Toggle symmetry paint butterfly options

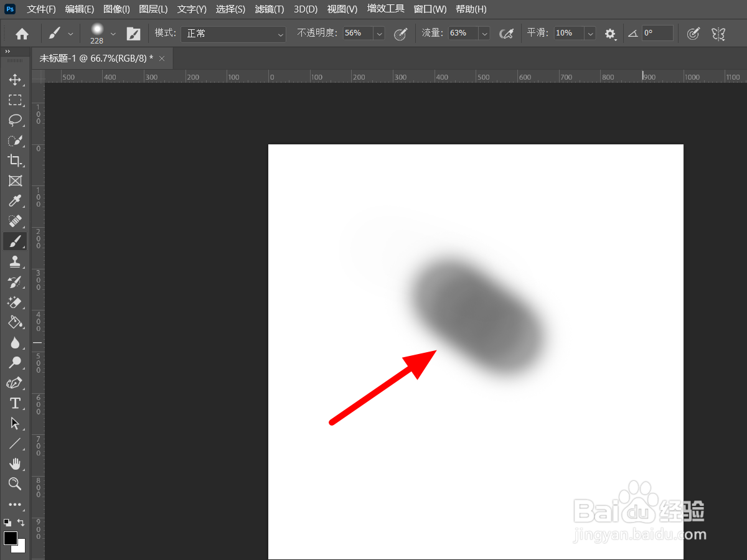718,34
